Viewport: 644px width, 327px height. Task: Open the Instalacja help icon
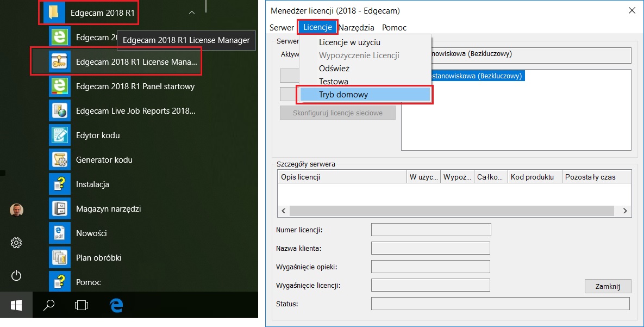[60, 184]
